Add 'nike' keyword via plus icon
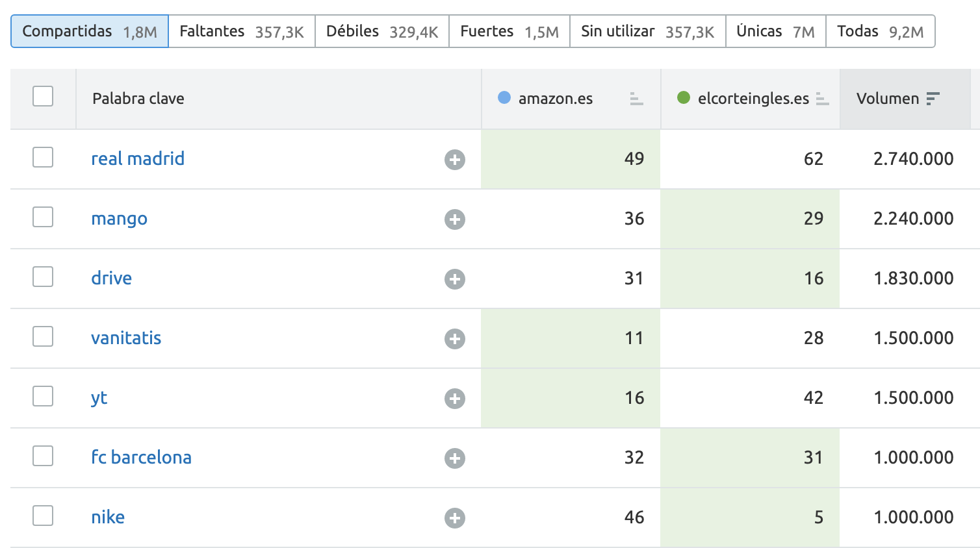 pyautogui.click(x=455, y=518)
